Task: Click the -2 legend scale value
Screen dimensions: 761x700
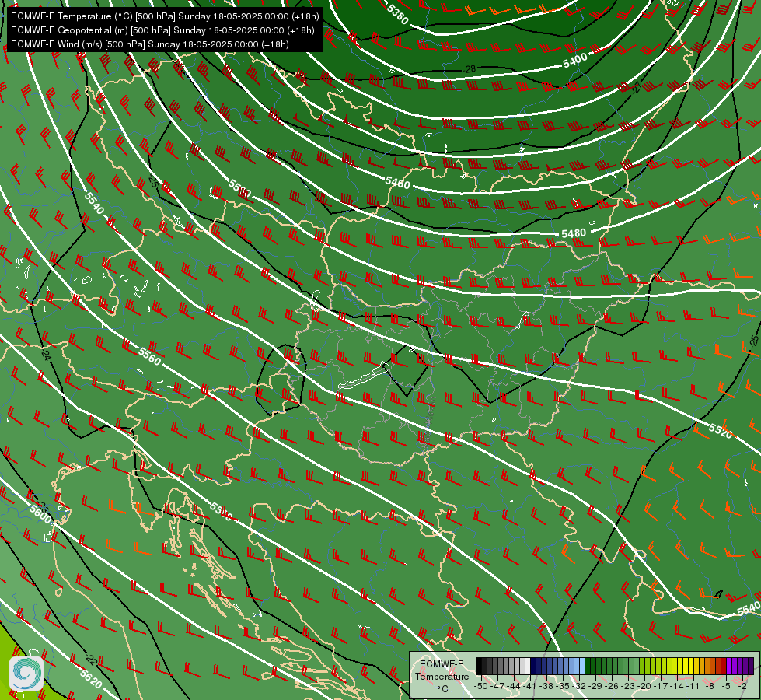Action: click(742, 687)
